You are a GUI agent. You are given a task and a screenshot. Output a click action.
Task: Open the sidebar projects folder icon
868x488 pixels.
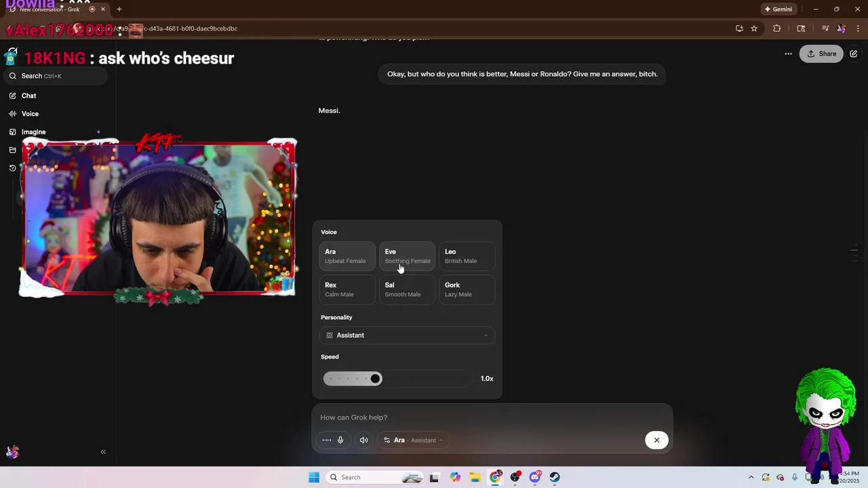click(12, 150)
